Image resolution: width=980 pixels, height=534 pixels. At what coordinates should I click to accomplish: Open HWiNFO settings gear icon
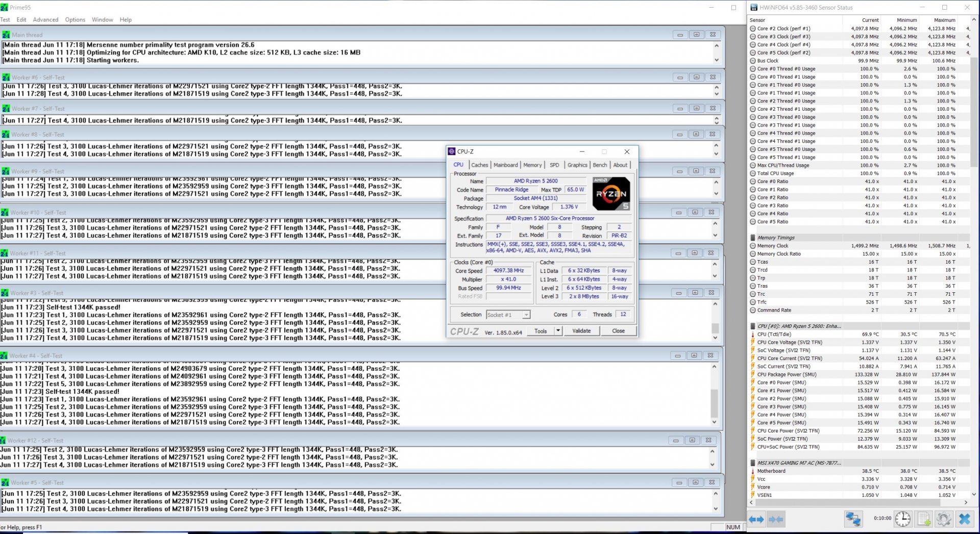(x=944, y=519)
